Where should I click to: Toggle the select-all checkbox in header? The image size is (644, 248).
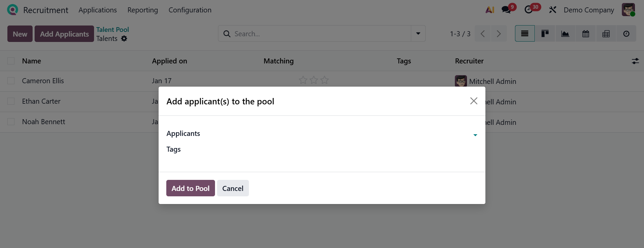pos(11,61)
